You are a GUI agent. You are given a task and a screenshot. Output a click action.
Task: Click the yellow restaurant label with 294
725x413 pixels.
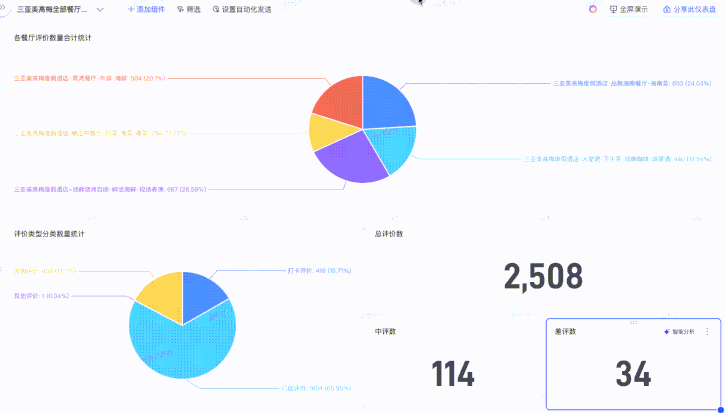101,133
